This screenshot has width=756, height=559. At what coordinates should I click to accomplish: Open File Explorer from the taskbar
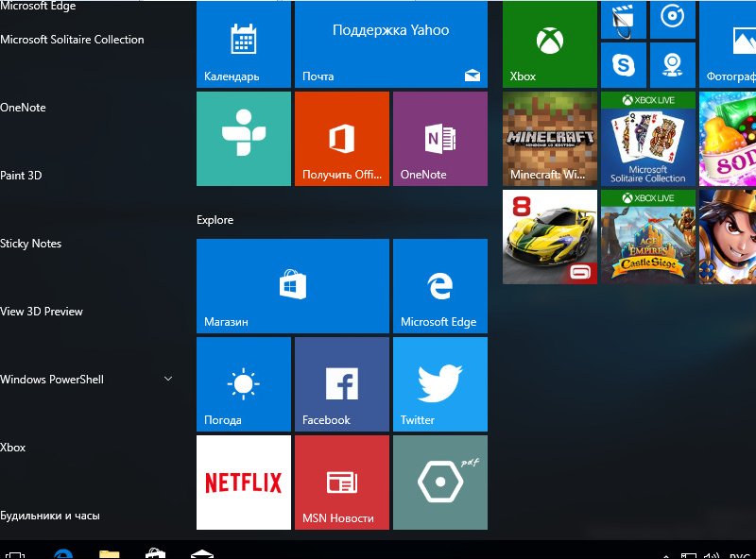tap(110, 553)
